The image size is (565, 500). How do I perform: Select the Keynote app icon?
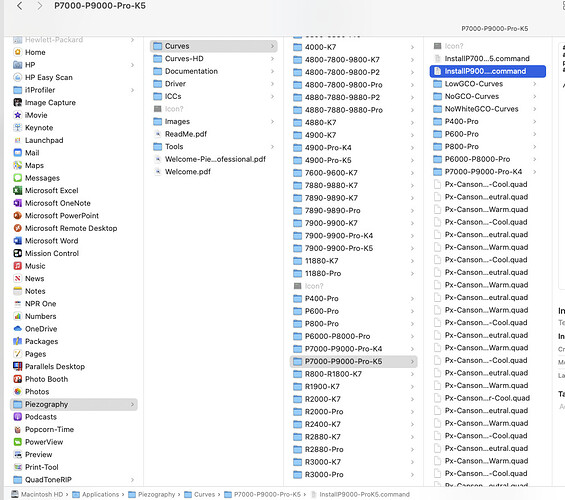tap(17, 128)
